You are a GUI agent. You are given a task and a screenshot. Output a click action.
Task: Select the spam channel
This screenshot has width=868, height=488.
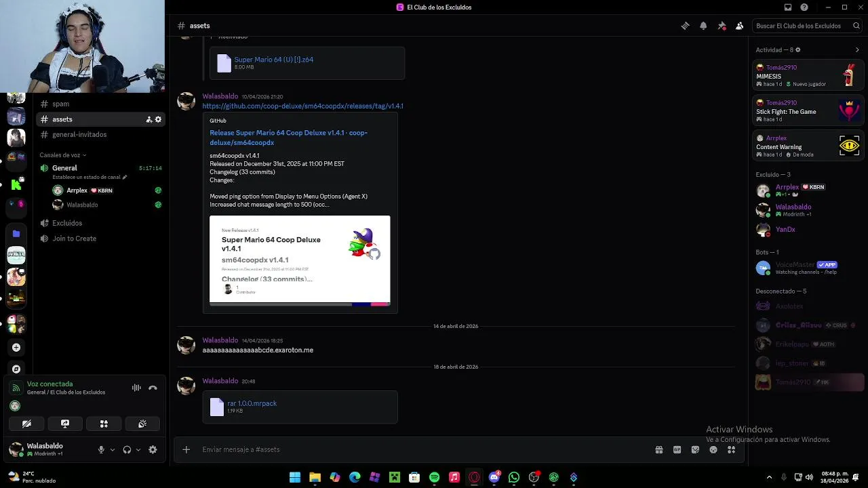point(100,104)
